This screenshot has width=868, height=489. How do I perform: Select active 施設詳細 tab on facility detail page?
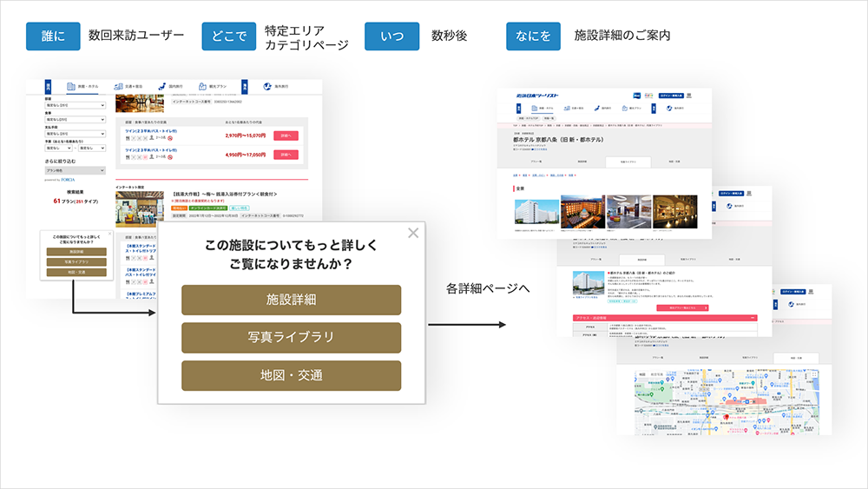pos(641,259)
